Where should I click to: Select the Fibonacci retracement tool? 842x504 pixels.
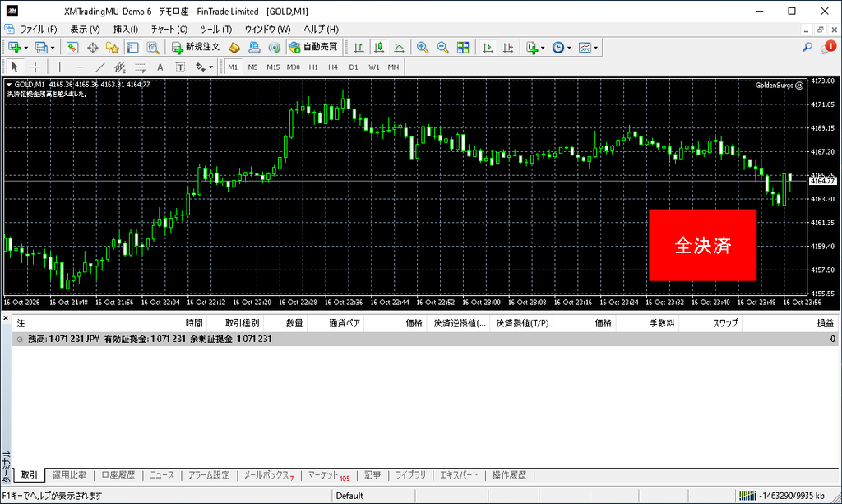point(140,67)
